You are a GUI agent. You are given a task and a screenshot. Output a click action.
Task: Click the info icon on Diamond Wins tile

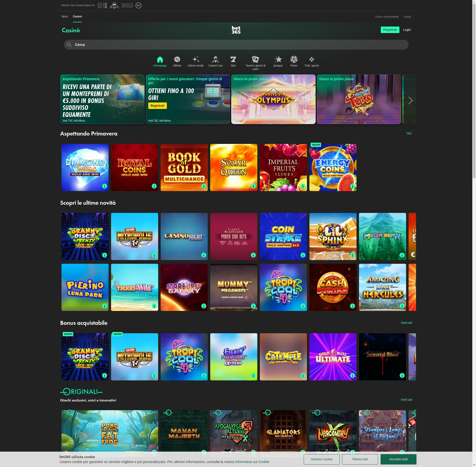(x=104, y=186)
